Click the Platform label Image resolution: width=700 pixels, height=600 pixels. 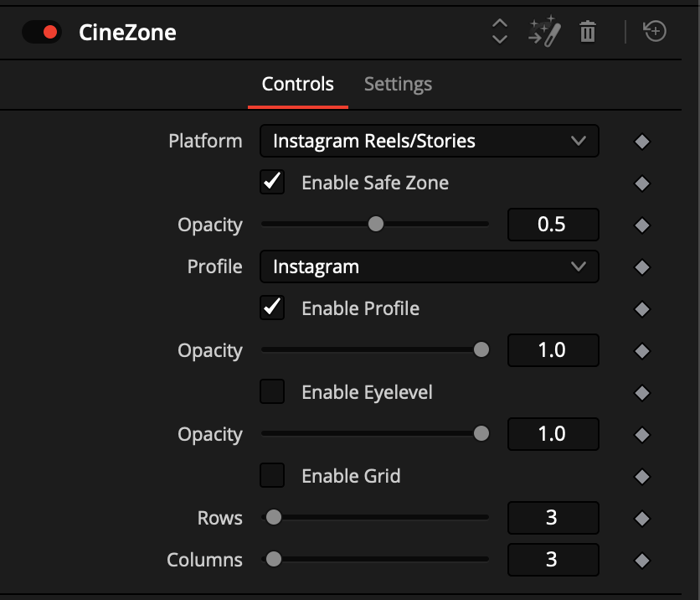[x=205, y=141]
